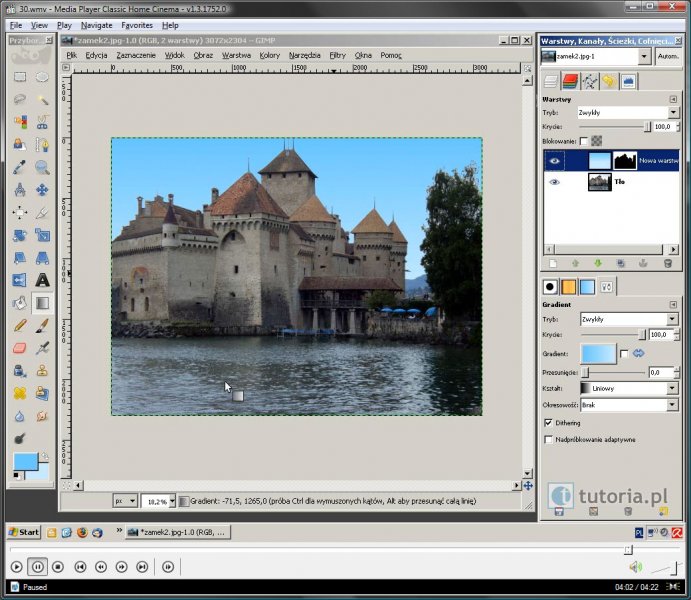Uncheck the Dithering checkbox

[x=548, y=423]
